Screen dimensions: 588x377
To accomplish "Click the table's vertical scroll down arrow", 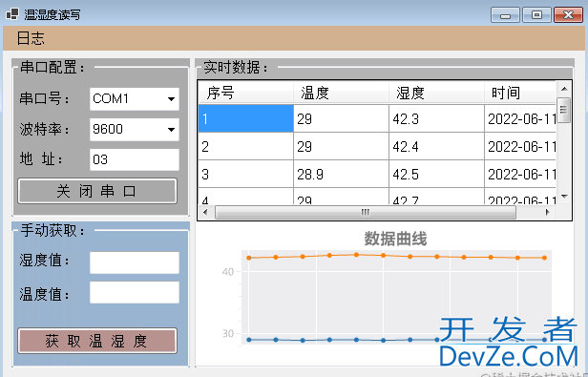I will click(564, 197).
